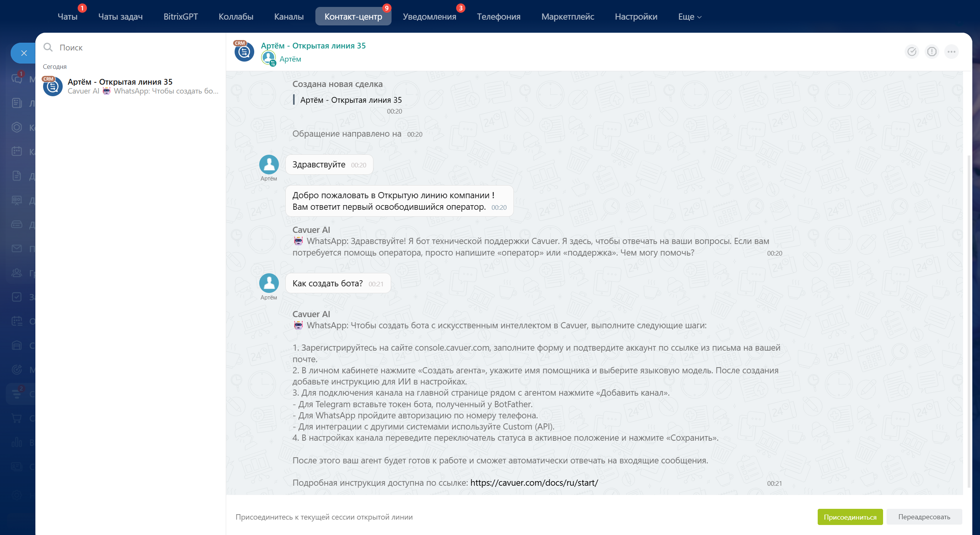Open the CRM open line avatar in header
Screen dimensions: 980x535
(244, 52)
